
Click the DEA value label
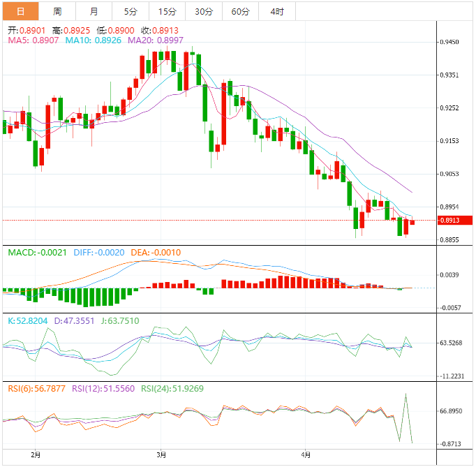[156, 253]
